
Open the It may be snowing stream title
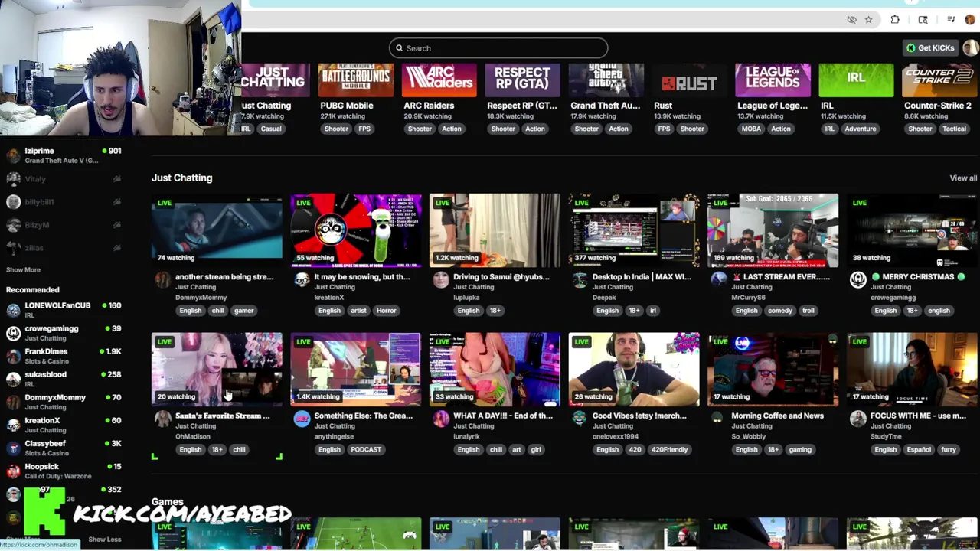click(x=362, y=277)
